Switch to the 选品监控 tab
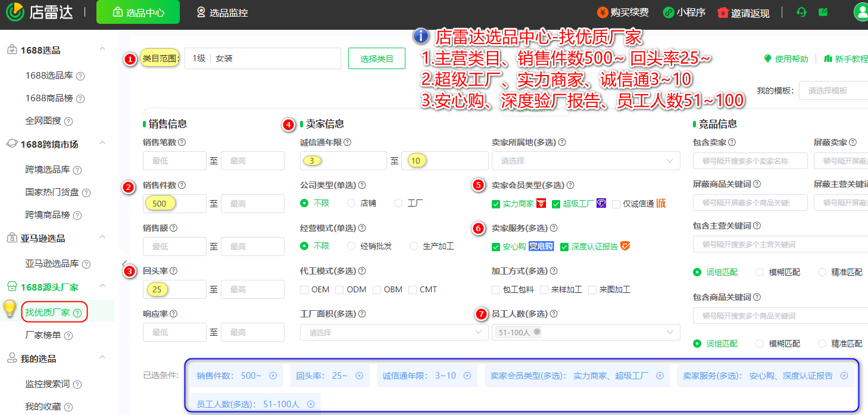This screenshot has width=868, height=415. [x=222, y=12]
